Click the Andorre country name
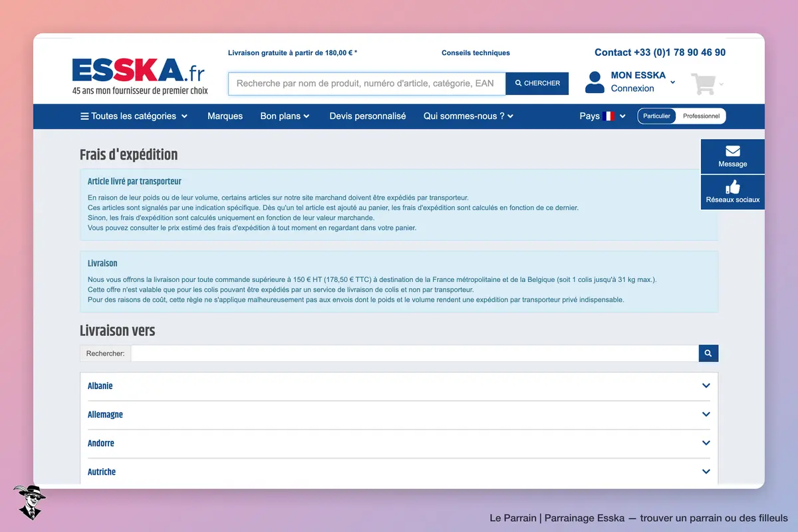The image size is (798, 532). [x=101, y=443]
